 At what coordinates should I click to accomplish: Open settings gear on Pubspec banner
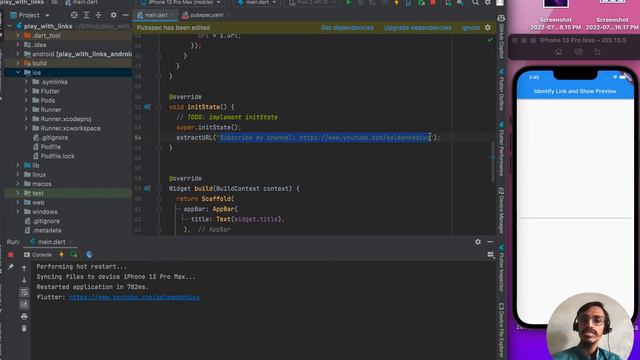click(x=488, y=27)
